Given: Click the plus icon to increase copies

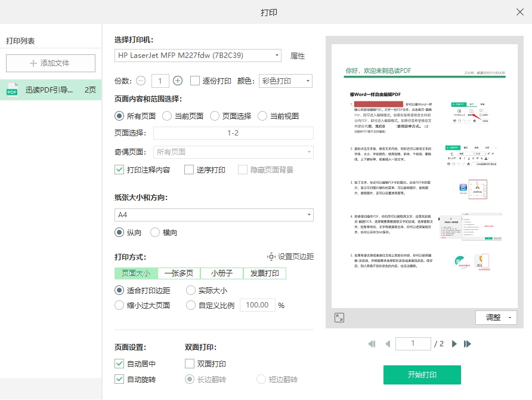Looking at the screenshot, I should [x=178, y=81].
